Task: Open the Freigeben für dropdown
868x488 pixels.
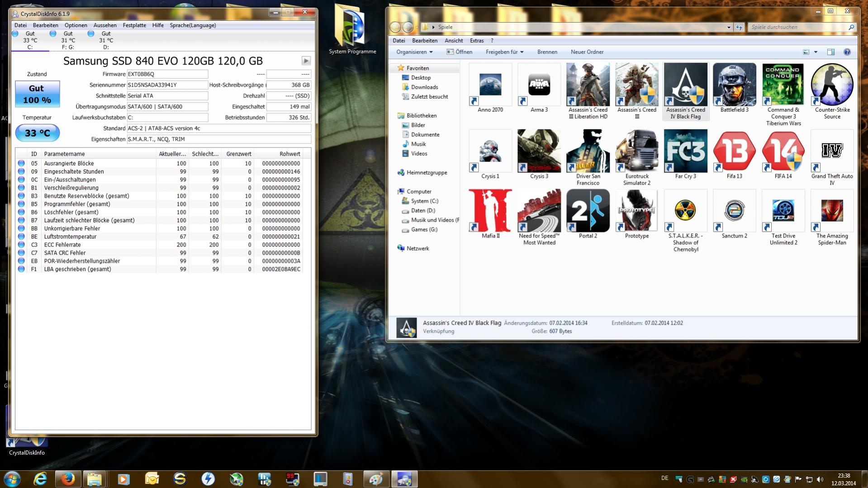Action: click(504, 52)
